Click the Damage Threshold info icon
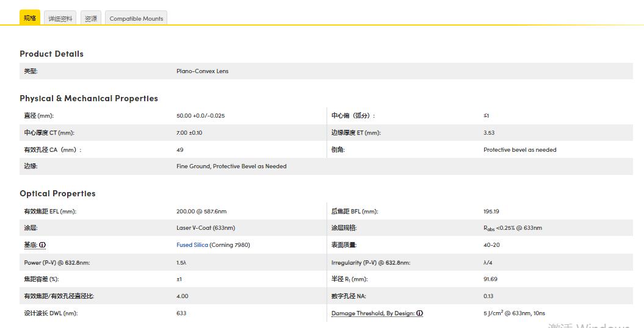This screenshot has height=328, width=644. 420,313
